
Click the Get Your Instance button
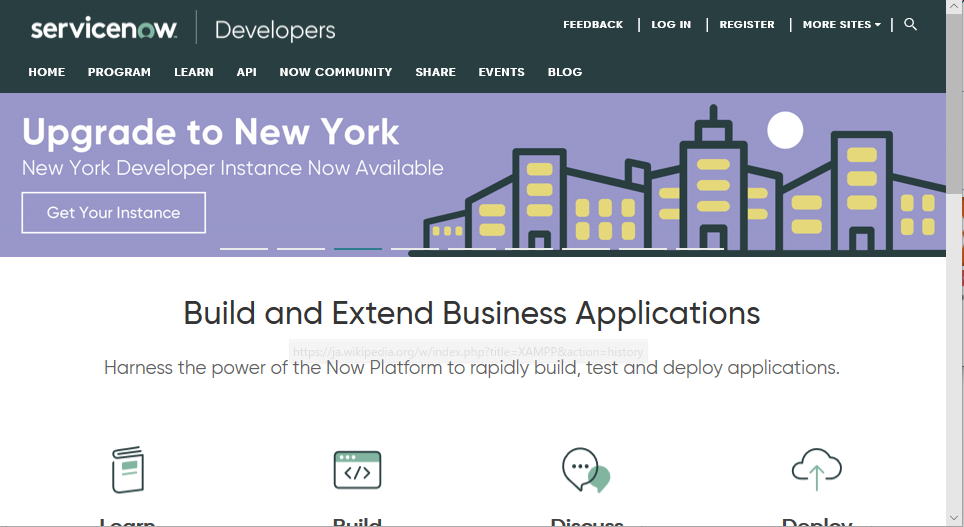(x=114, y=213)
